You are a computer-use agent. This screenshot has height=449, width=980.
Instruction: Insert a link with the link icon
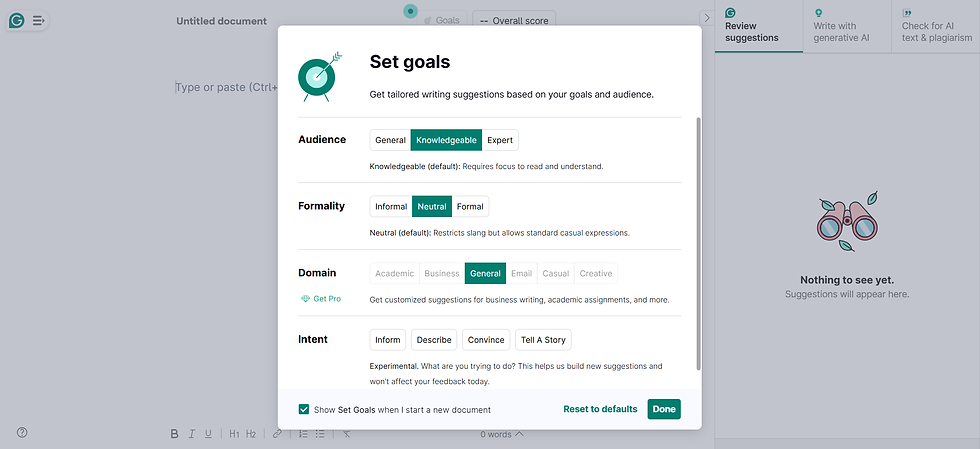click(x=277, y=433)
